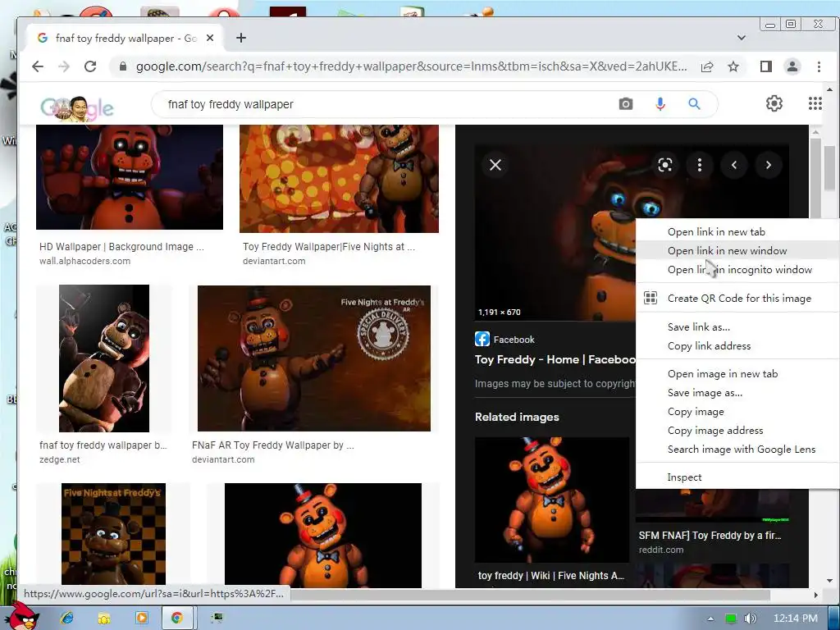Click the Toy Freddy - Home Facebook title link
This screenshot has height=630, width=840.
pyautogui.click(x=555, y=359)
